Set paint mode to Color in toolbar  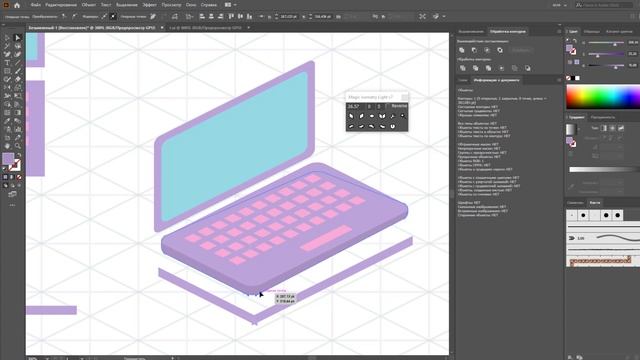pyautogui.click(x=5, y=177)
